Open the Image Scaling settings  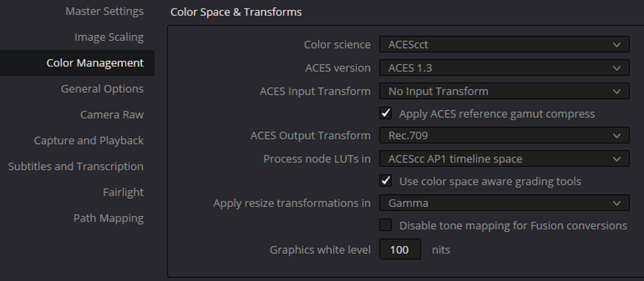click(x=109, y=37)
